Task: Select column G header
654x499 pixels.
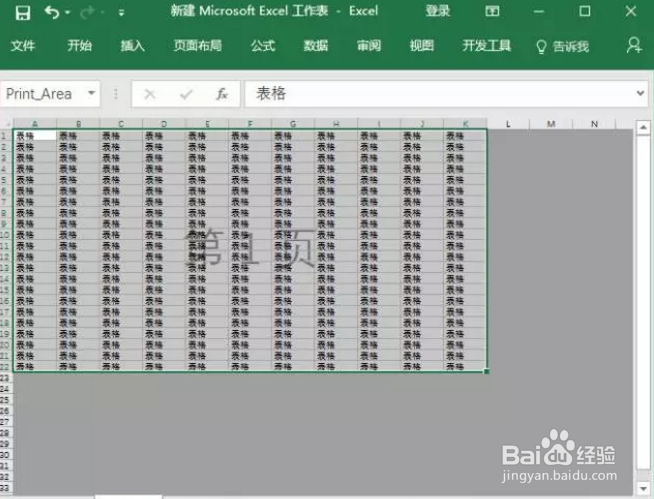Action: pyautogui.click(x=293, y=123)
